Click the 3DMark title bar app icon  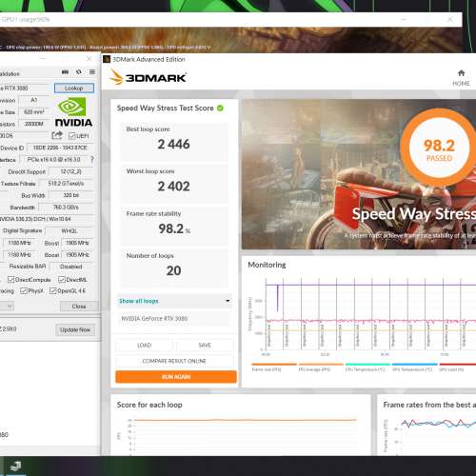[x=107, y=59]
